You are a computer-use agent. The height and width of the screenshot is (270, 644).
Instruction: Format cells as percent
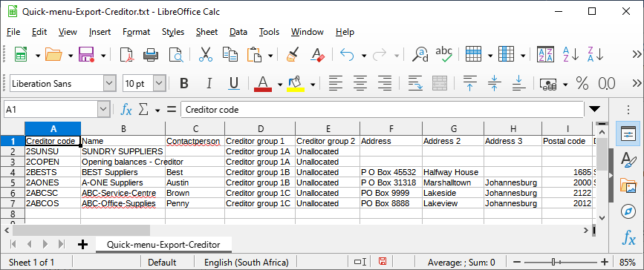coord(582,84)
